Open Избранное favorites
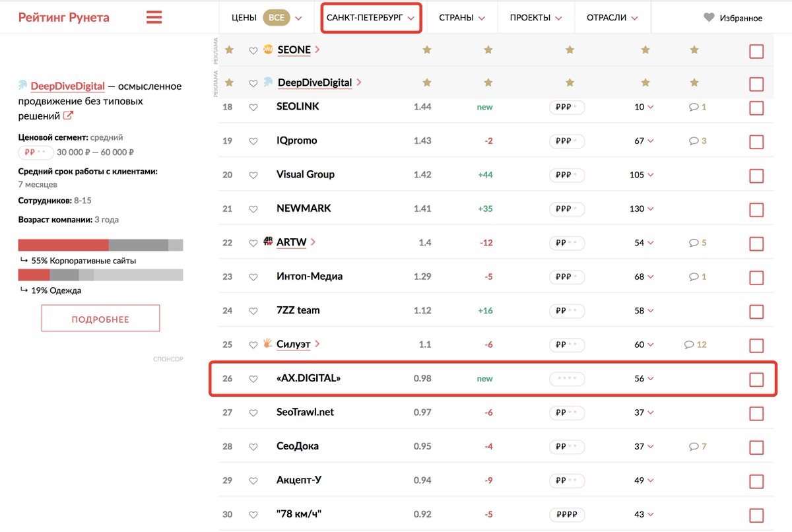 (733, 18)
